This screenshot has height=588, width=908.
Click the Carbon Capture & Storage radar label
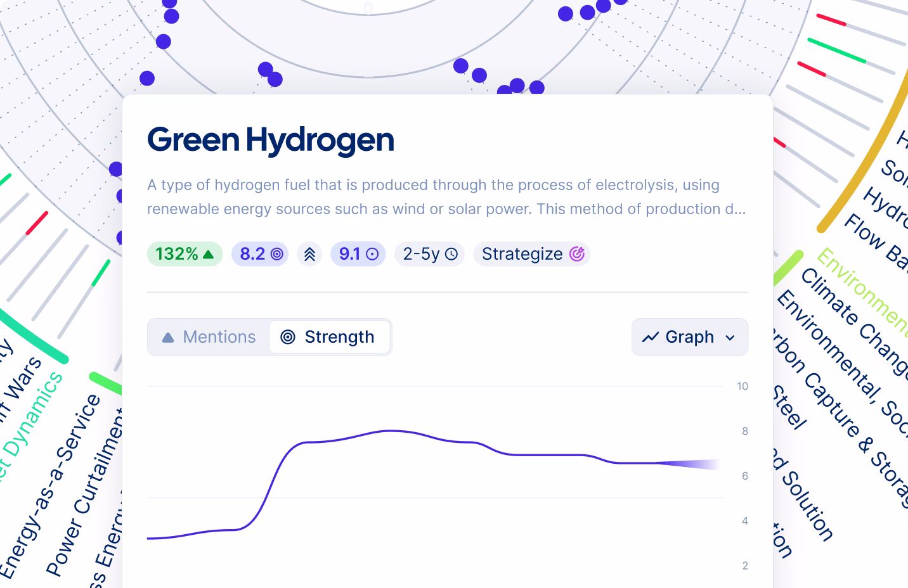(840, 418)
